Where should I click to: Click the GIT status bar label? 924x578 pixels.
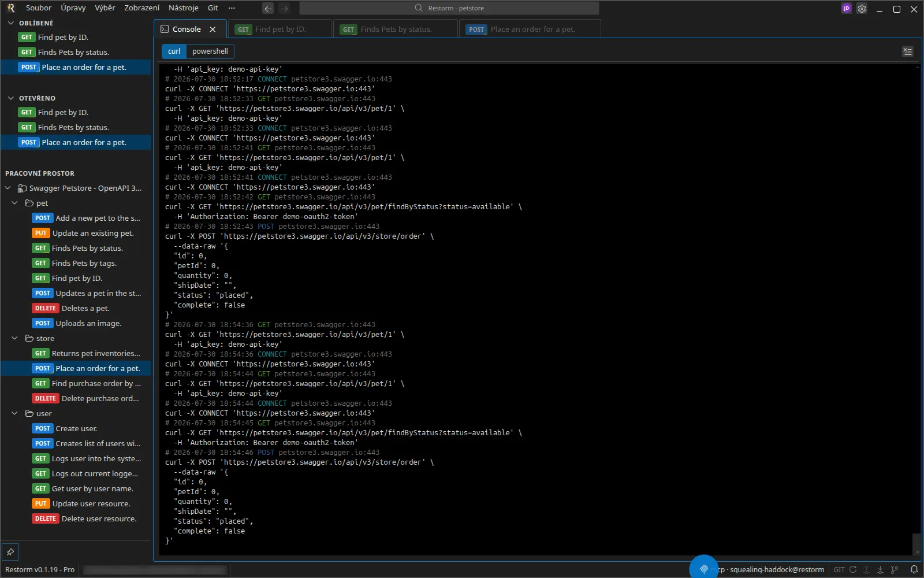click(x=839, y=569)
